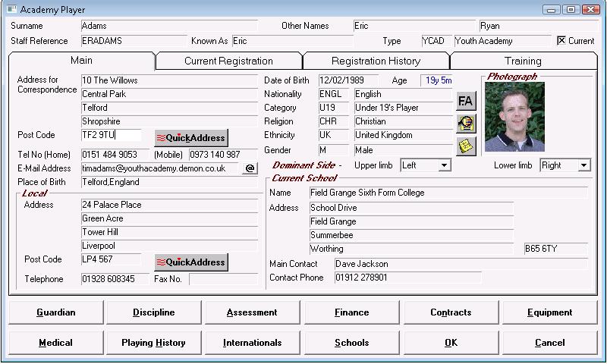Click the Age value 19y 5m

tap(436, 80)
